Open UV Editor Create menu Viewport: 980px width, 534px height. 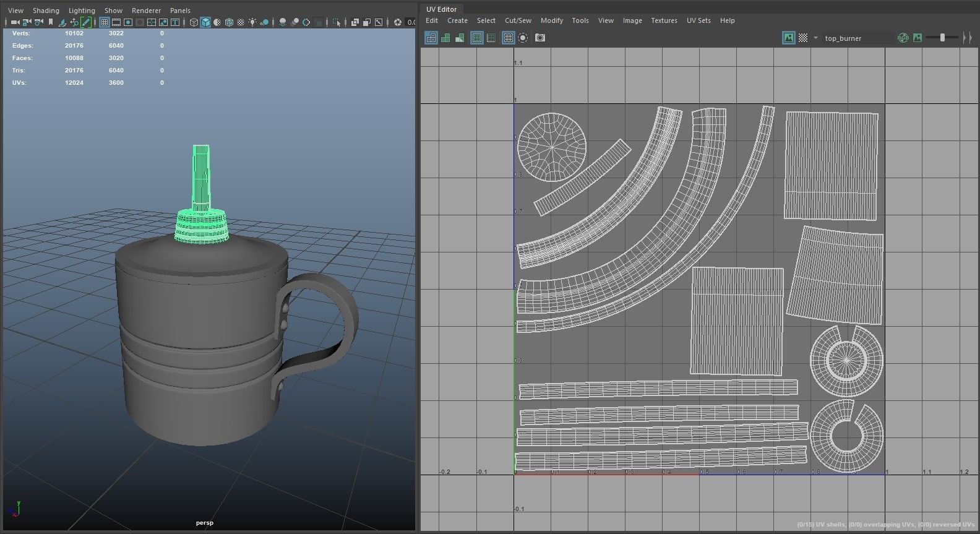pyautogui.click(x=457, y=20)
